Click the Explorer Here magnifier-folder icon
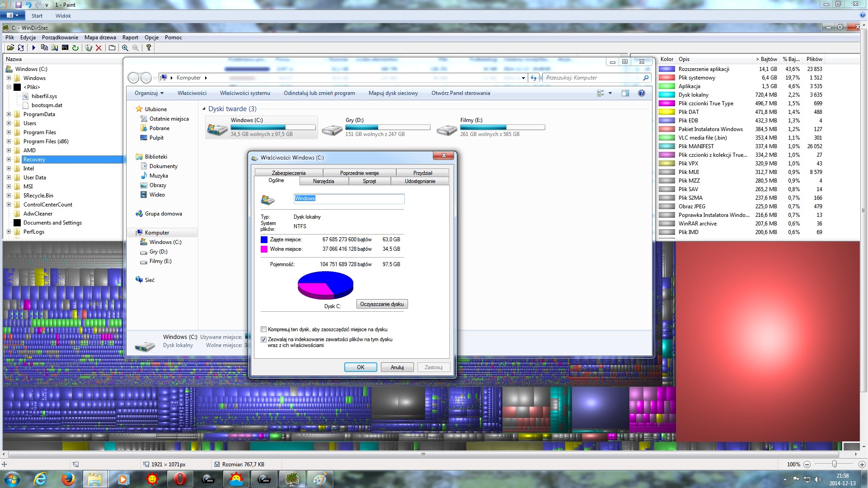 point(55,47)
